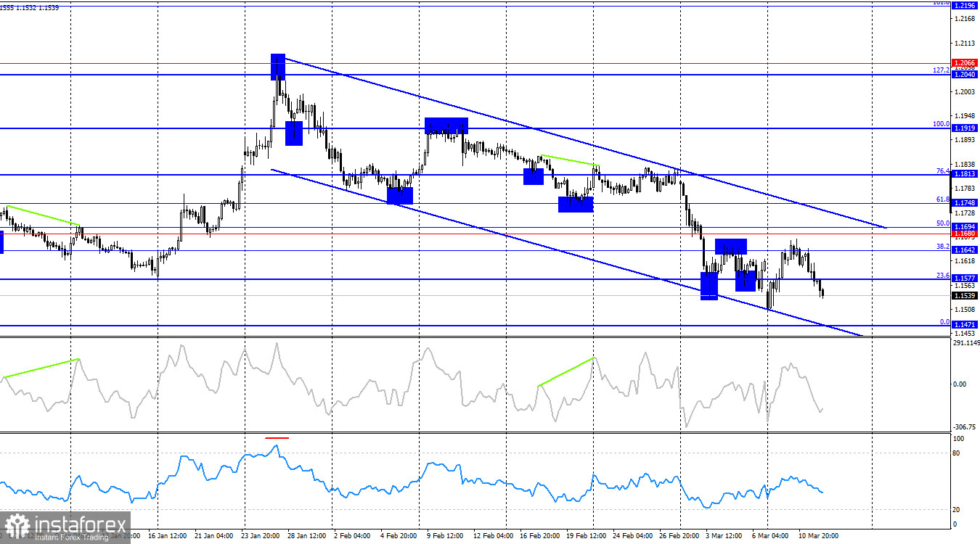Image resolution: width=980 pixels, height=544 pixels.
Task: Click the 127,2 Fibonacci level text
Action: click(x=941, y=70)
